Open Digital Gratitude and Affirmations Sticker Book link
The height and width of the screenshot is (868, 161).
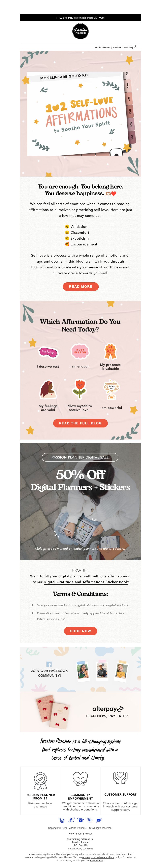point(86,582)
